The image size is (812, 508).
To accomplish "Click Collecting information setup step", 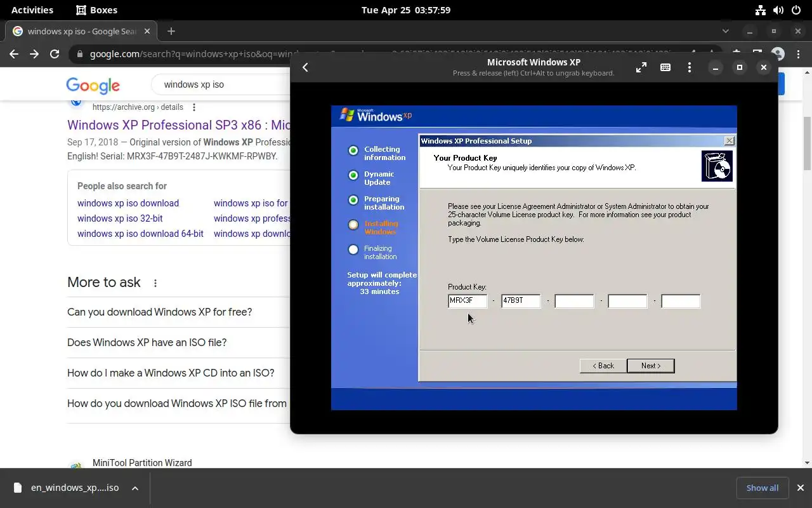I will click(x=377, y=154).
